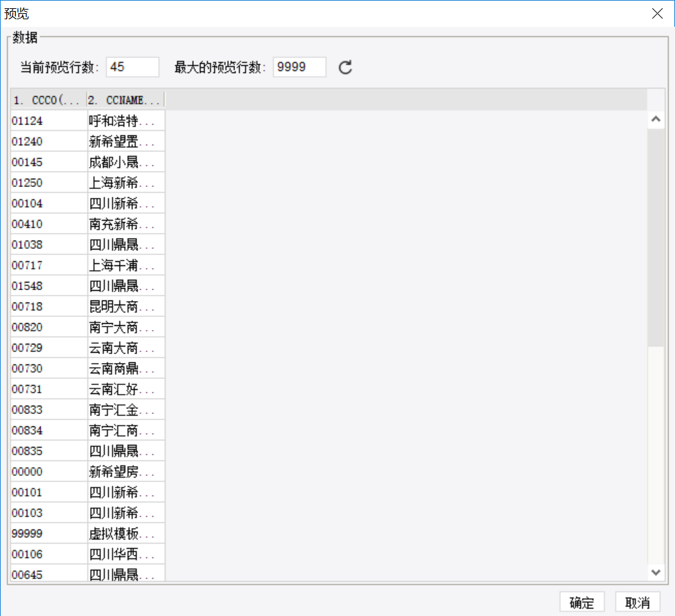Select cell 00718
Image resolution: width=675 pixels, height=616 pixels.
(x=49, y=307)
